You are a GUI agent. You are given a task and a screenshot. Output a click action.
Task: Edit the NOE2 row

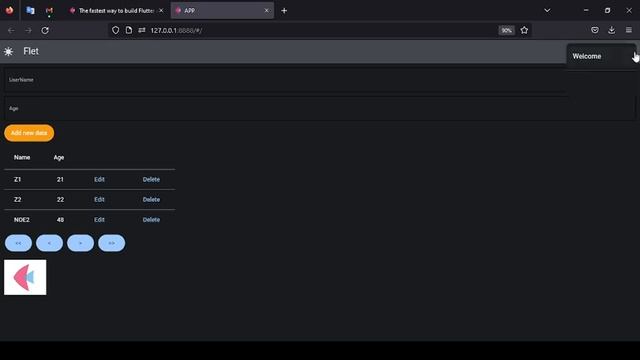click(99, 220)
